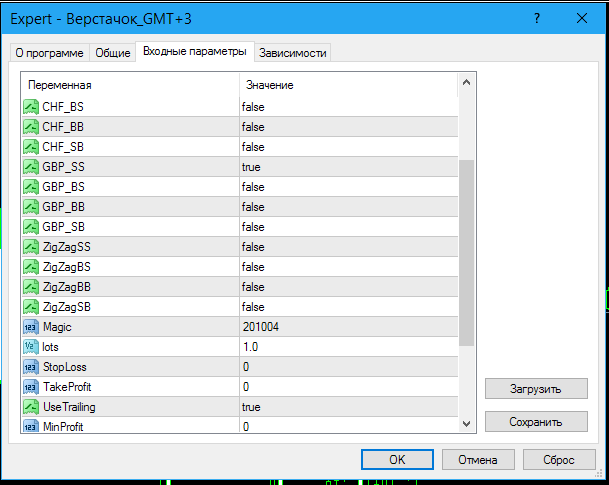
Task: Click the help question mark in title bar
Action: point(537,18)
